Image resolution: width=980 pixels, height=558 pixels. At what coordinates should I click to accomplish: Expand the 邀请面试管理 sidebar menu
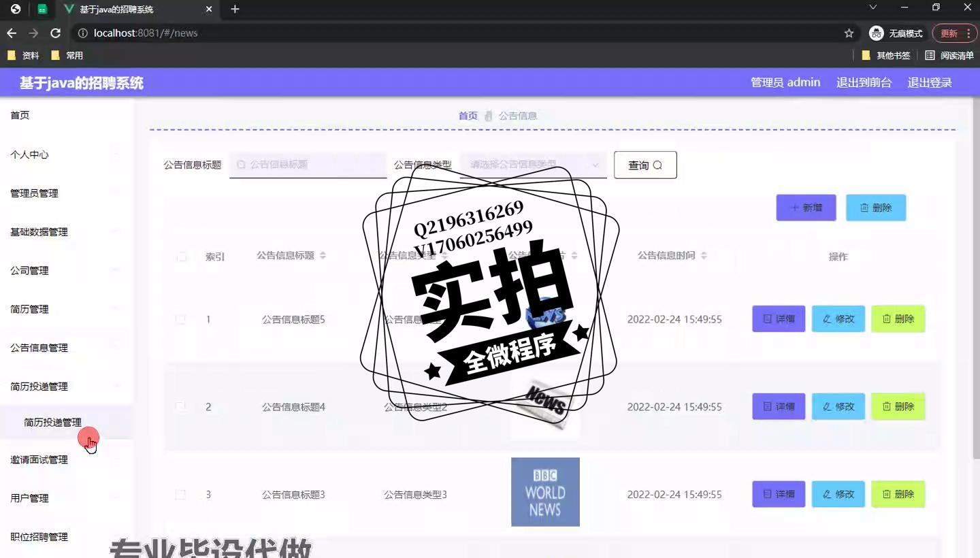[66, 460]
